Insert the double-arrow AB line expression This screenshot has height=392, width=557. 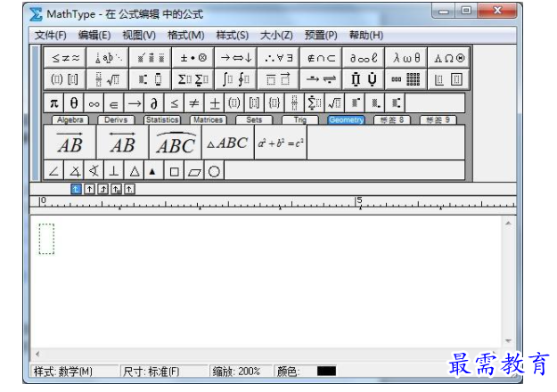point(123,143)
